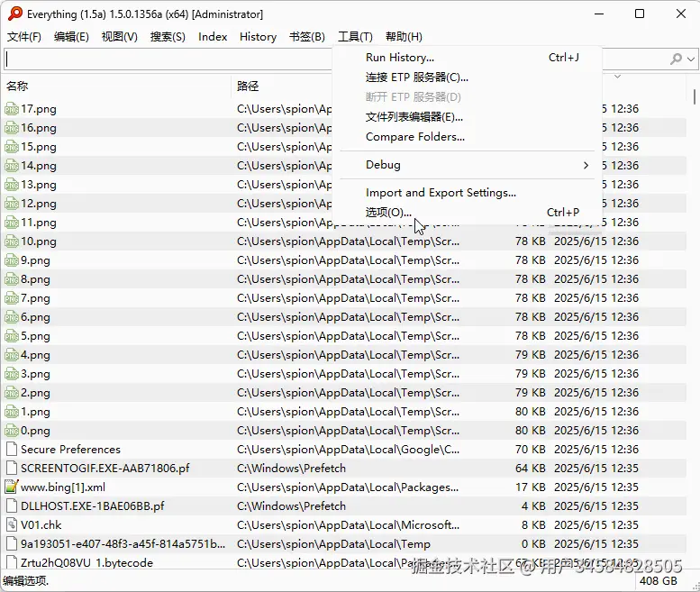Select the file 12.png
This screenshot has height=592, width=700.
coord(39,204)
